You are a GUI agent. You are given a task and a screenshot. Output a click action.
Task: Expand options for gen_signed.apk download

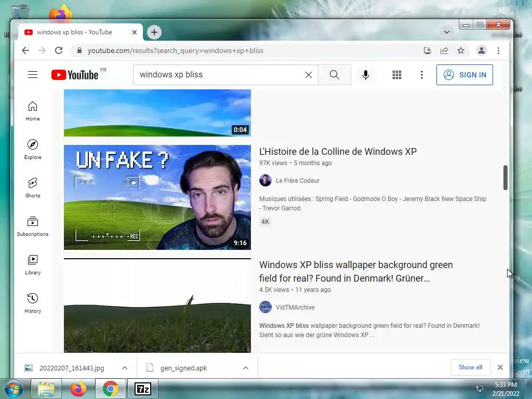tap(246, 368)
